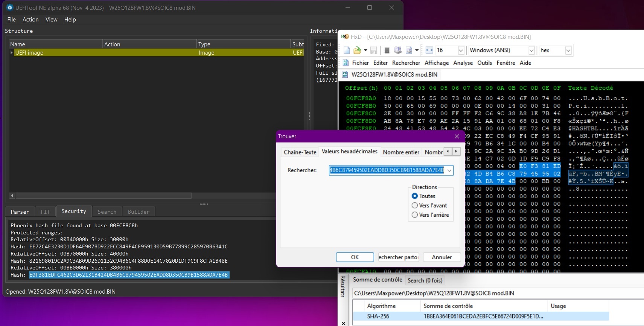Click the Open disk image icon
Image resolution: width=644 pixels, height=326 pixels.
click(409, 50)
